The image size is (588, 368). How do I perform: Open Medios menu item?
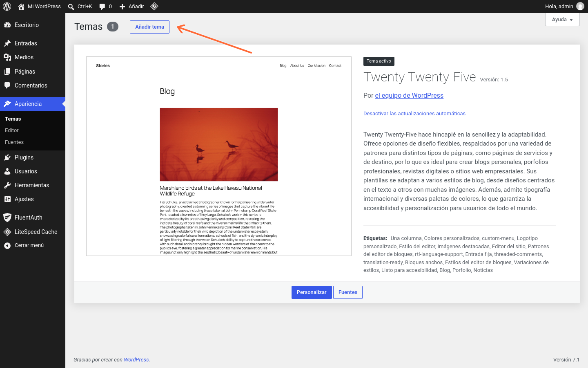pos(33,57)
